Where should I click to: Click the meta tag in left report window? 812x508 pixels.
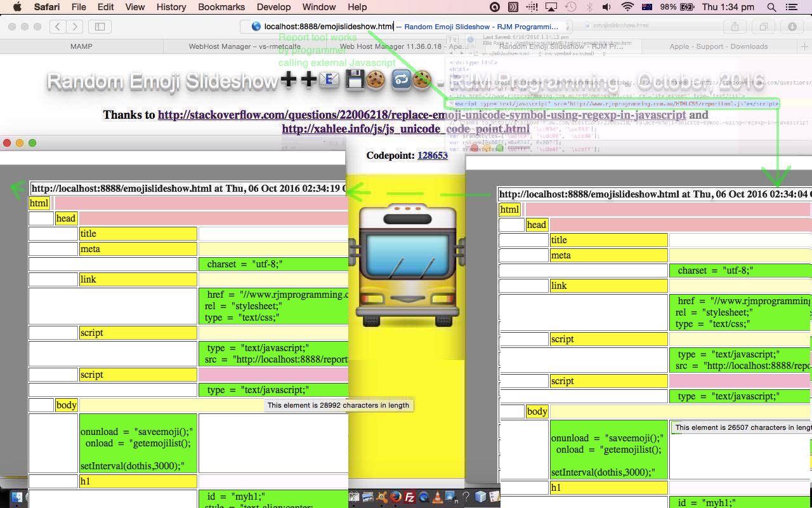138,249
